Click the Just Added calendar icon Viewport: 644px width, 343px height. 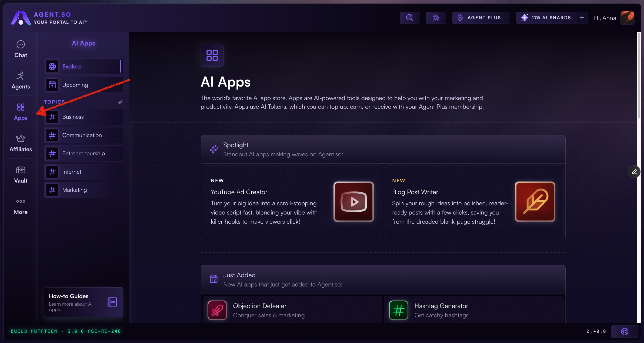click(x=214, y=279)
